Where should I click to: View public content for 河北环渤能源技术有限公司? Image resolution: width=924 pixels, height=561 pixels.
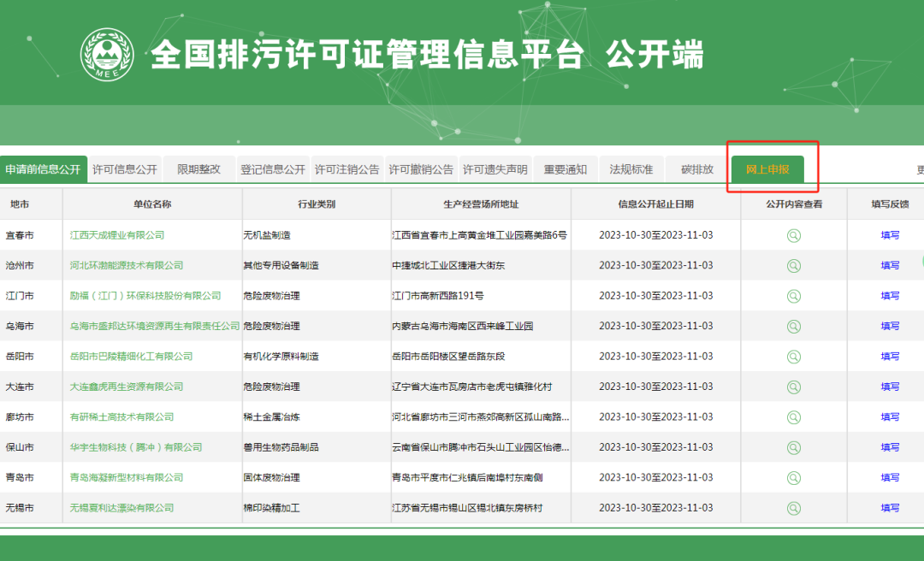(794, 265)
